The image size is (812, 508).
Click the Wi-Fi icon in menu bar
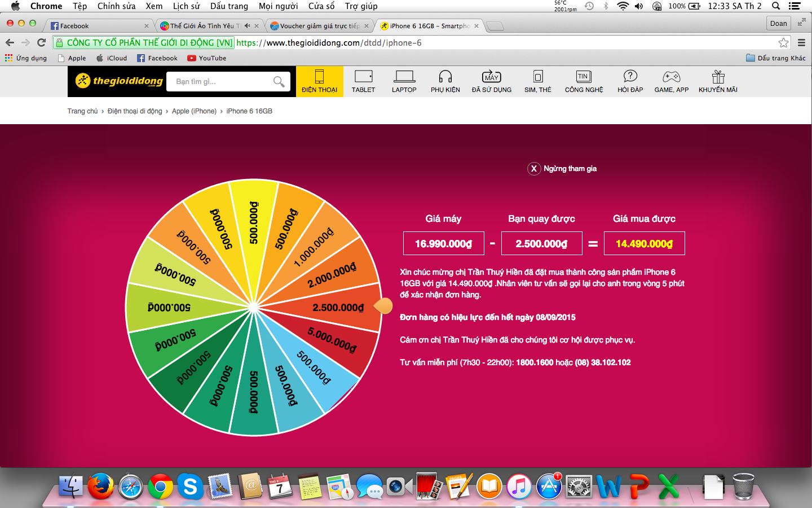[x=623, y=6]
